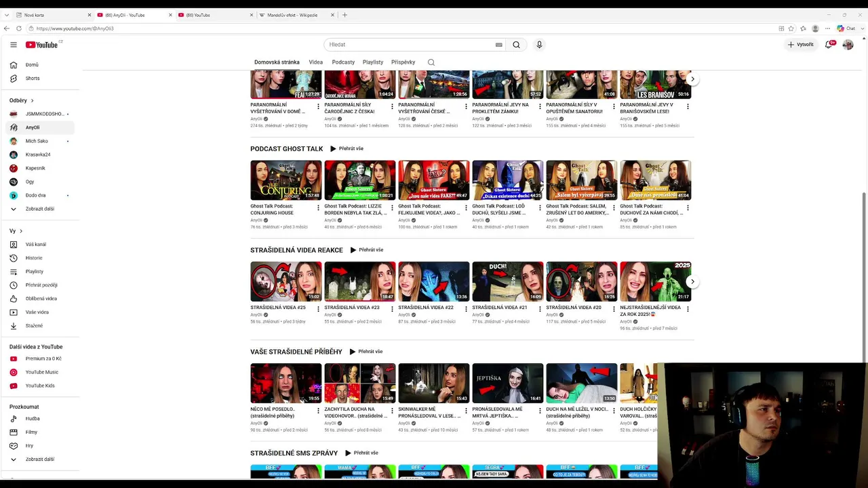Open PRONÁSLEDOVALA MĚ MRTVÁ JEPTIŠKA thumbnail
The height and width of the screenshot is (488, 868).
tap(507, 383)
